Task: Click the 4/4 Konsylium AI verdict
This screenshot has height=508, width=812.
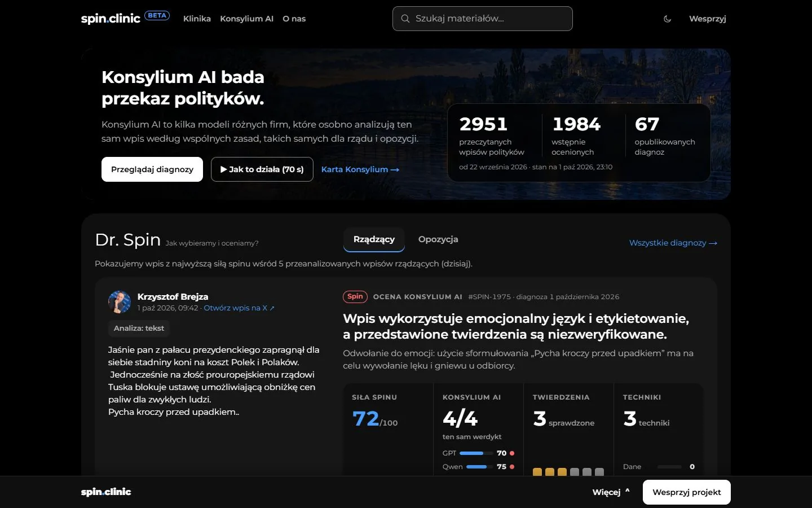Action: [460, 419]
